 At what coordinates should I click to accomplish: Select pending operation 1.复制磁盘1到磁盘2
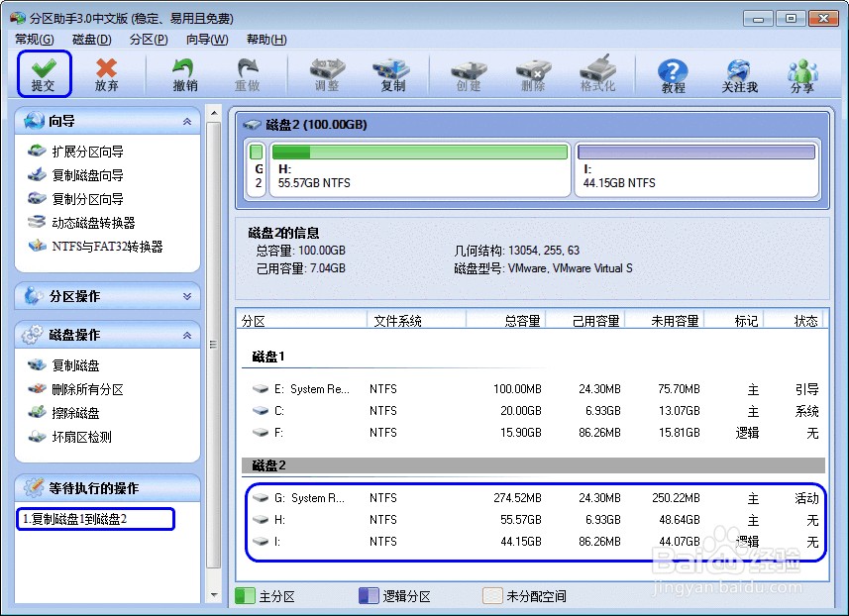click(x=95, y=519)
